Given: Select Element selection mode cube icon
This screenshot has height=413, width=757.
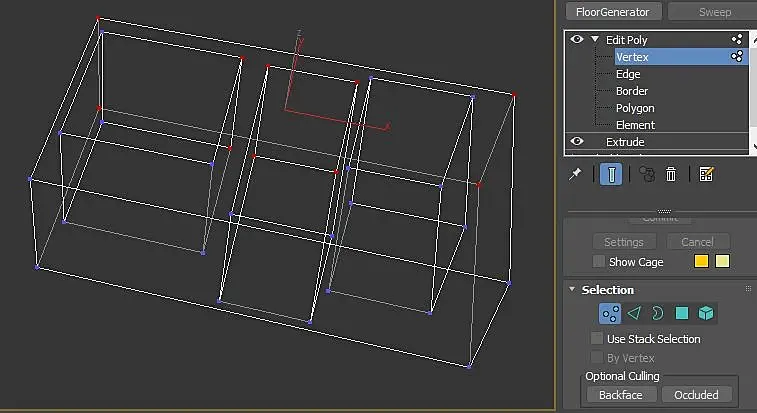Looking at the screenshot, I should pyautogui.click(x=706, y=313).
